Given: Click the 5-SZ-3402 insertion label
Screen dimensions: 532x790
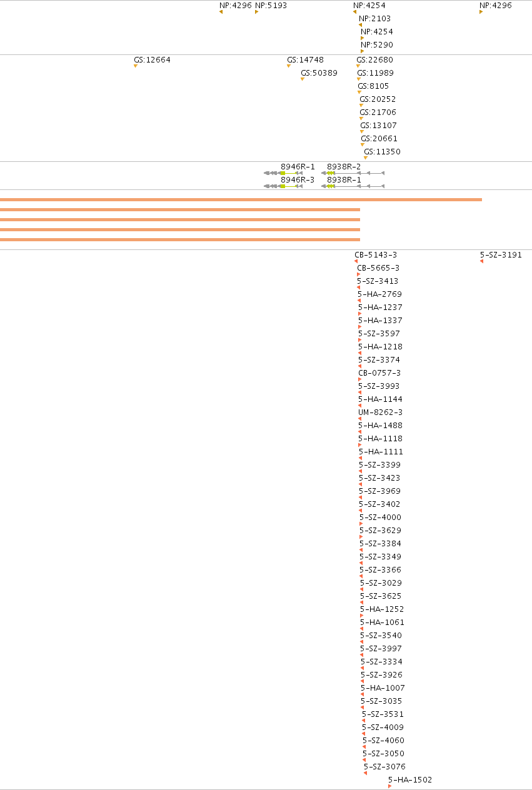Looking at the screenshot, I should click(x=379, y=504).
